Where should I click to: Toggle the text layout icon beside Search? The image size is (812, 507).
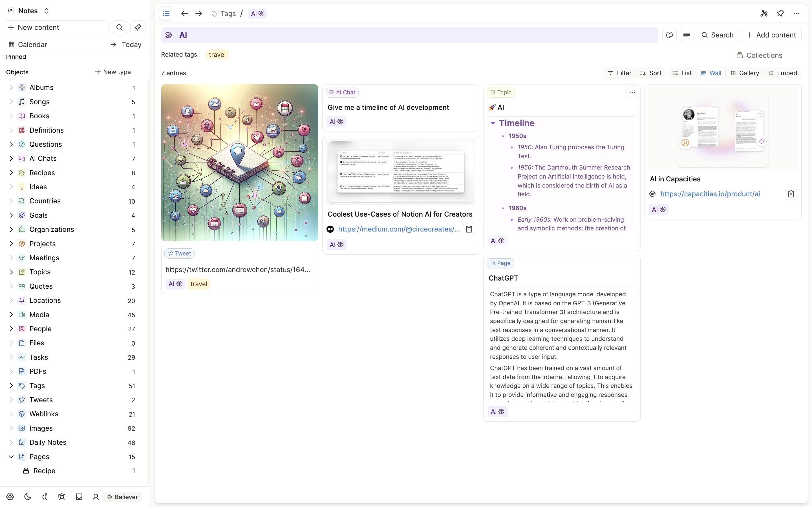click(687, 35)
